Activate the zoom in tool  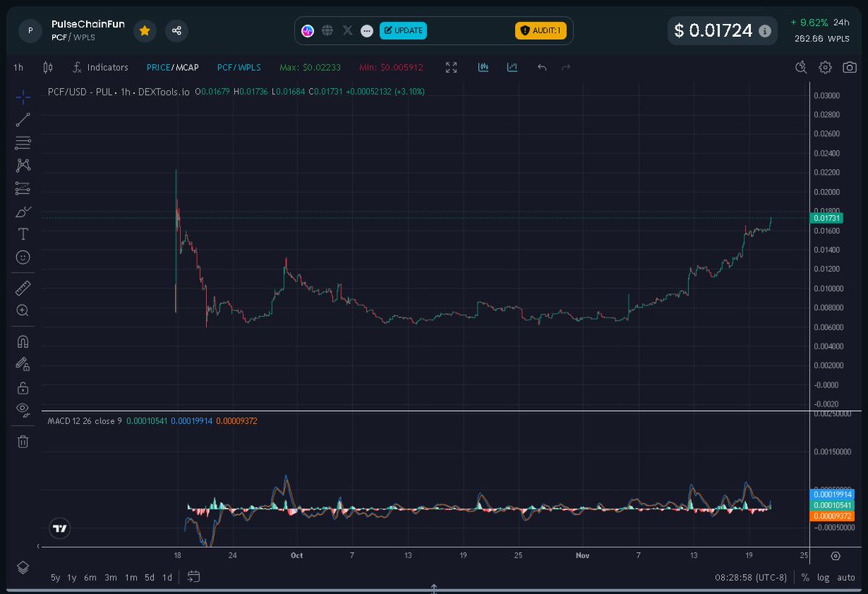pyautogui.click(x=22, y=311)
